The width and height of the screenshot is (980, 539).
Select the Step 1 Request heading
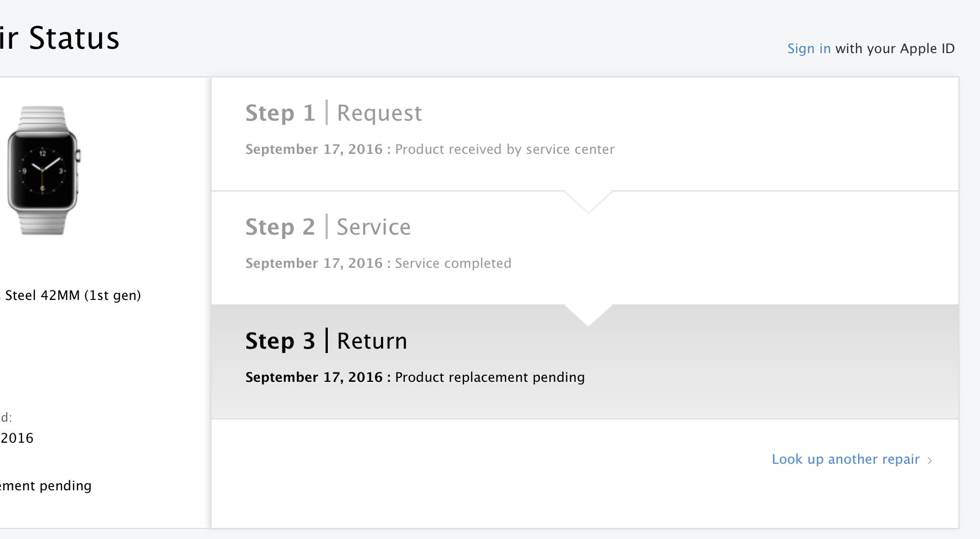click(333, 113)
